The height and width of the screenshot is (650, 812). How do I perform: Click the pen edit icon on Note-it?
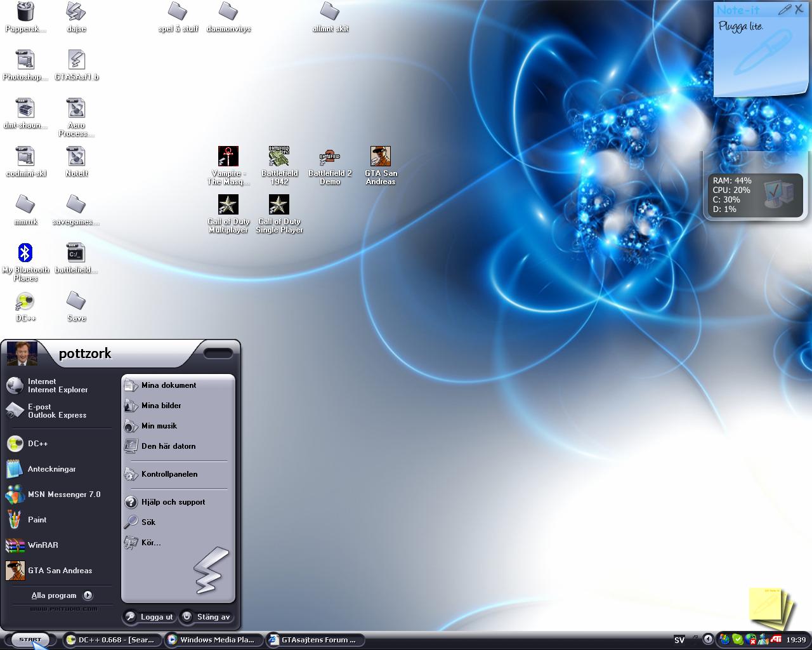(785, 10)
